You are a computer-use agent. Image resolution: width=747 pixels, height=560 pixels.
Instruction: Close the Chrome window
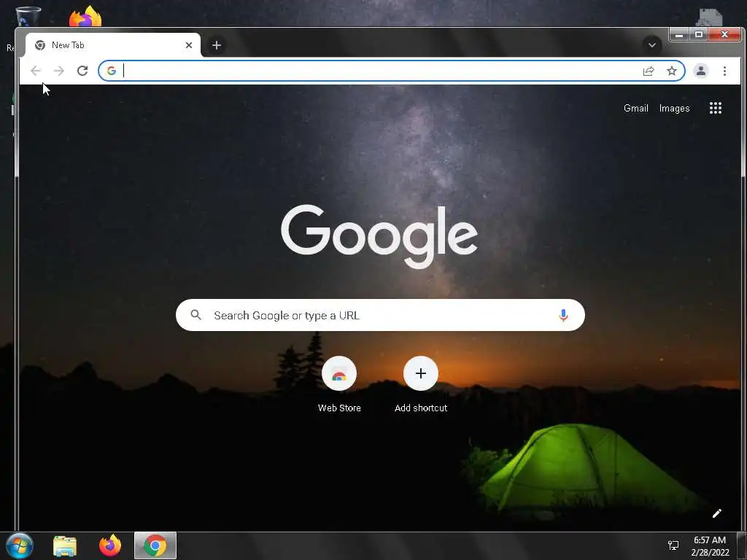click(724, 34)
